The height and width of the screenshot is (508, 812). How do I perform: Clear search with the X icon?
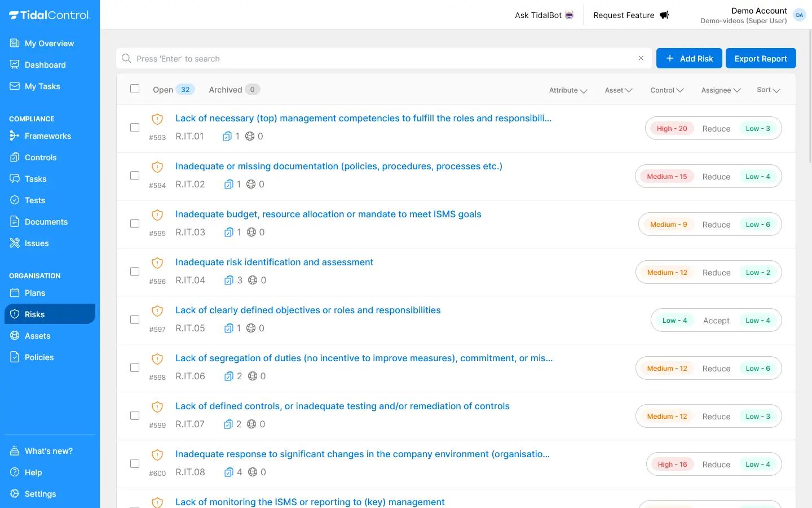point(641,59)
